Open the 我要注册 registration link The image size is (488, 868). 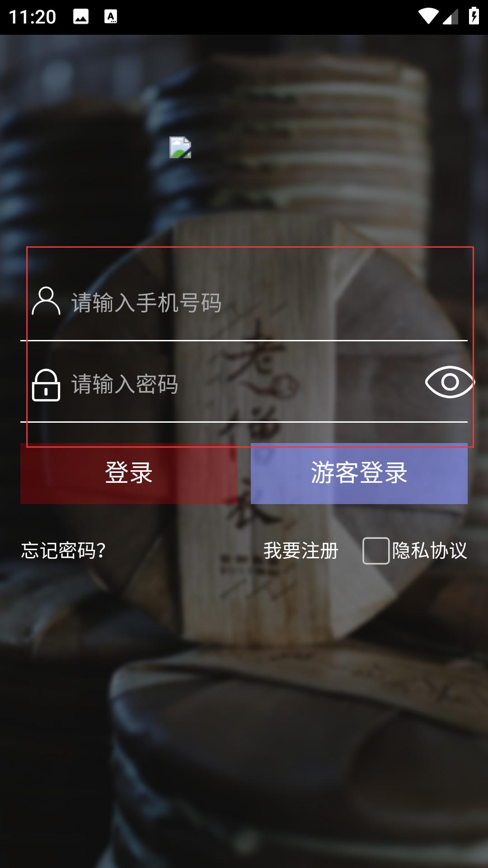(301, 551)
